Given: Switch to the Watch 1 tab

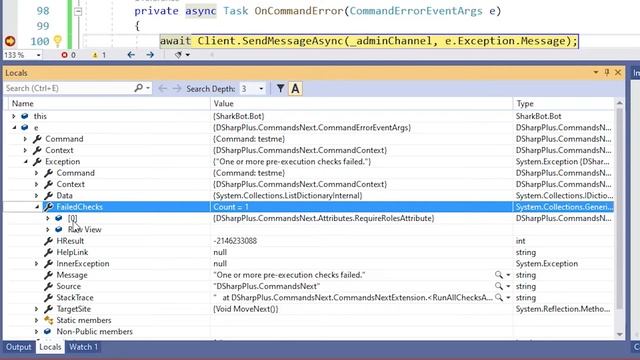Looking at the screenshot, I should pos(83,347).
